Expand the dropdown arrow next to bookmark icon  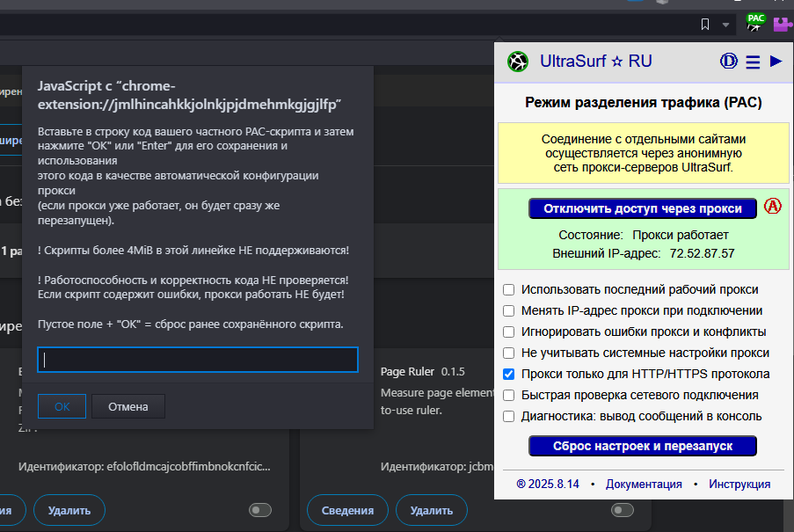pyautogui.click(x=725, y=25)
